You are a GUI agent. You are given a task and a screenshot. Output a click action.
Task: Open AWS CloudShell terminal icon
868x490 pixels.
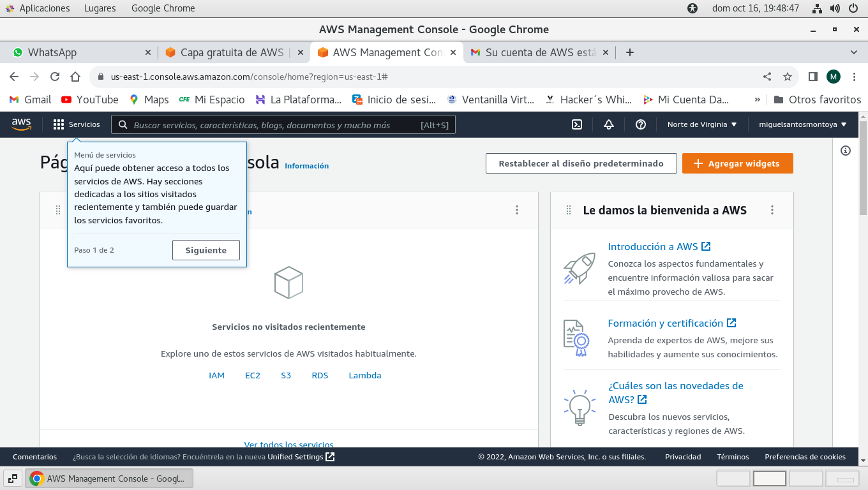576,124
